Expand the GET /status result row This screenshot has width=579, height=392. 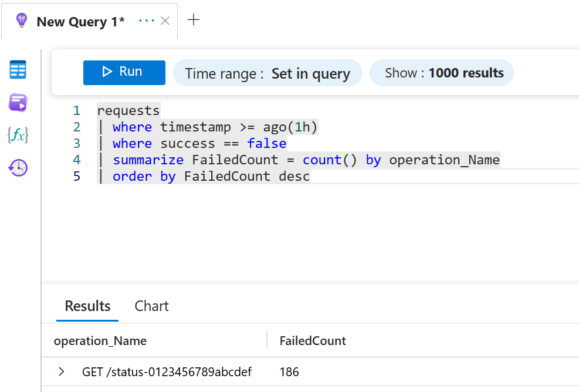61,372
